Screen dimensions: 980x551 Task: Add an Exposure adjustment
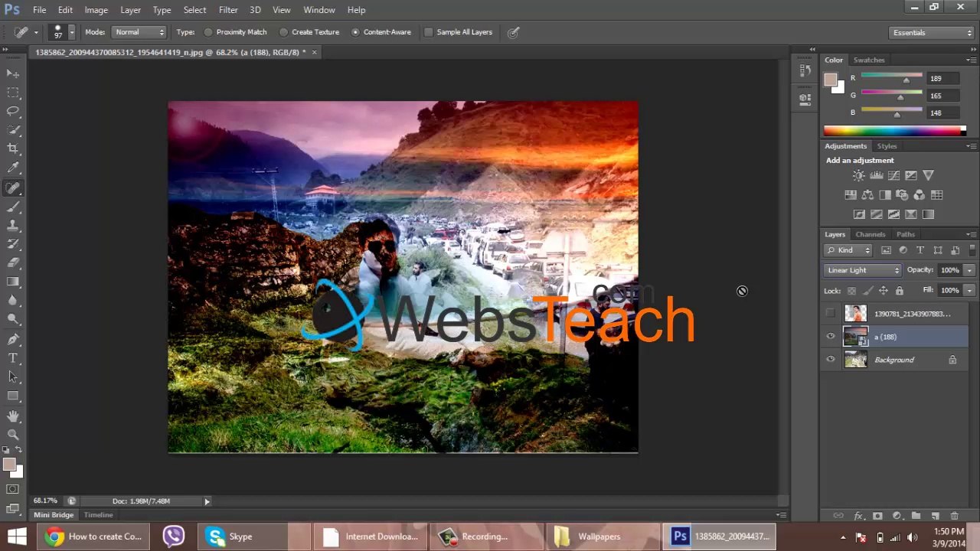[x=910, y=175]
